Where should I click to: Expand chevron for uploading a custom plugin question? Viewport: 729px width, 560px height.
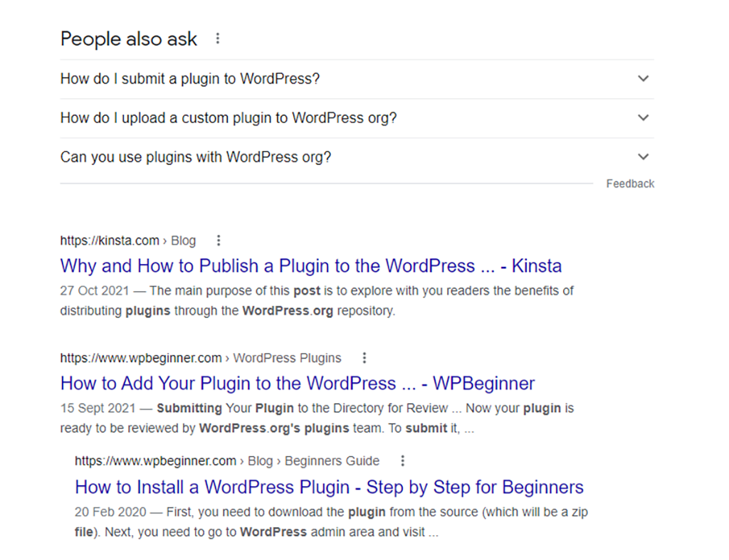pos(644,117)
